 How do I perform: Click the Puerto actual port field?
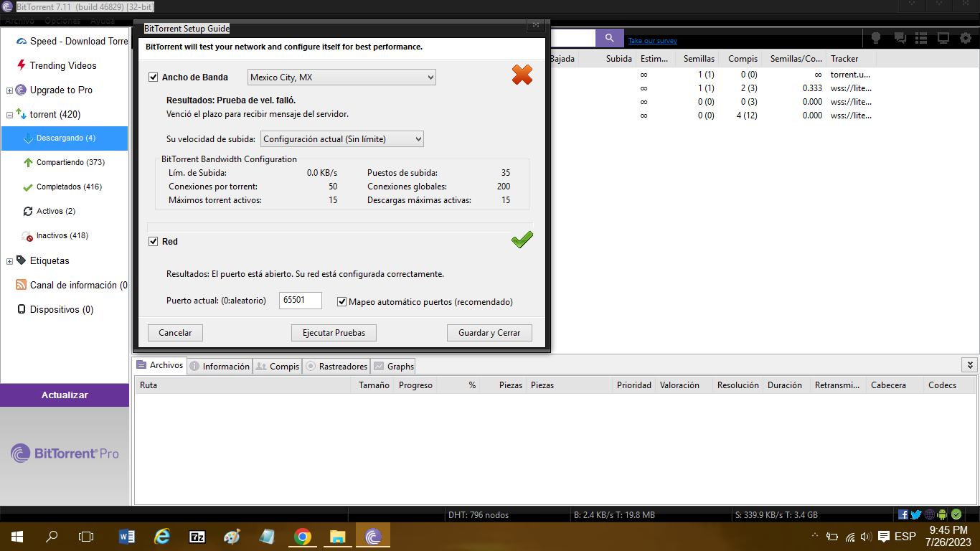click(x=301, y=301)
